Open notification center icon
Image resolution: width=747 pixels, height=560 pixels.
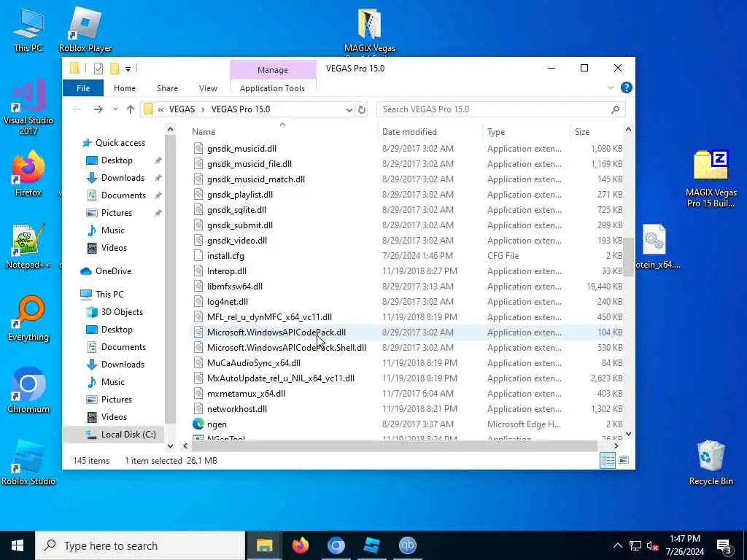pos(724,545)
